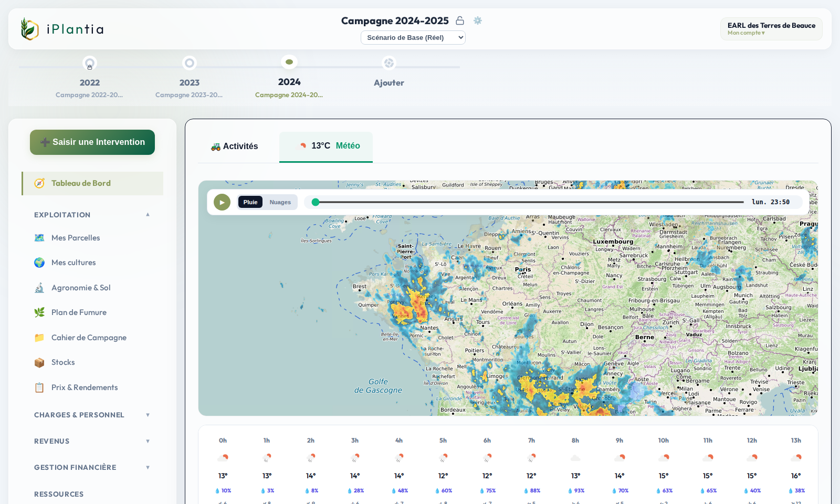840x504 pixels.
Task: Select the 2023 campaign timeline marker
Action: pos(190,63)
